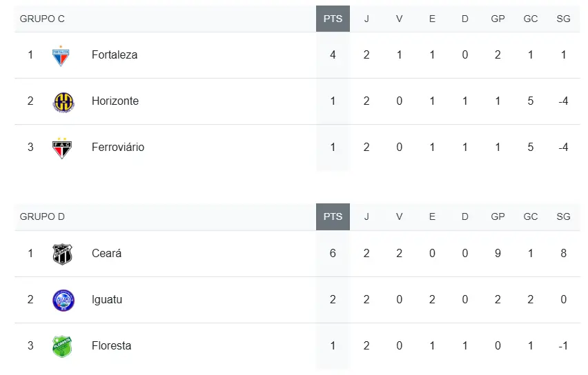Click the Ferroviário club crest icon

click(62, 148)
